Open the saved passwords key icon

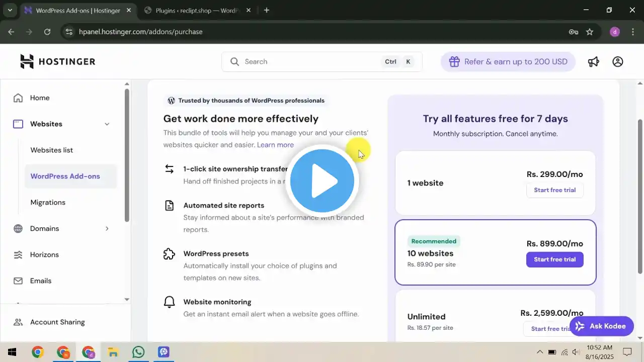[x=574, y=32]
